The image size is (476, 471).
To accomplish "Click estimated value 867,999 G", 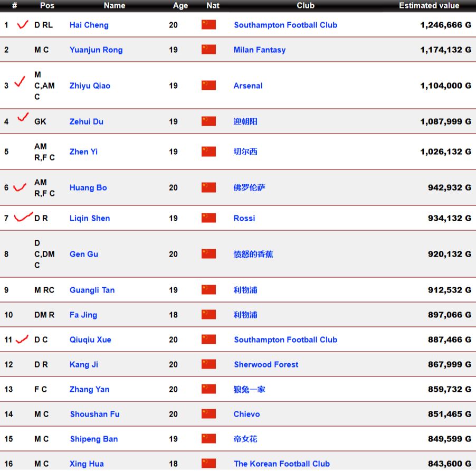I will point(450,364).
